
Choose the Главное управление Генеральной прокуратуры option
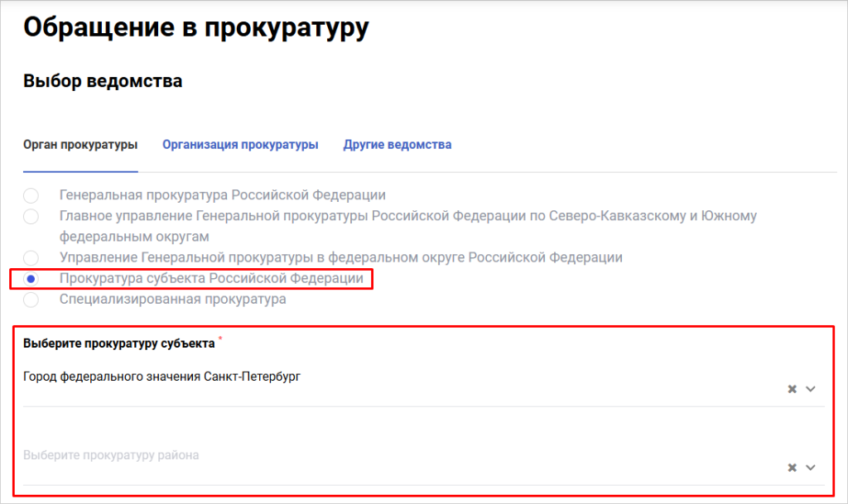click(x=31, y=217)
